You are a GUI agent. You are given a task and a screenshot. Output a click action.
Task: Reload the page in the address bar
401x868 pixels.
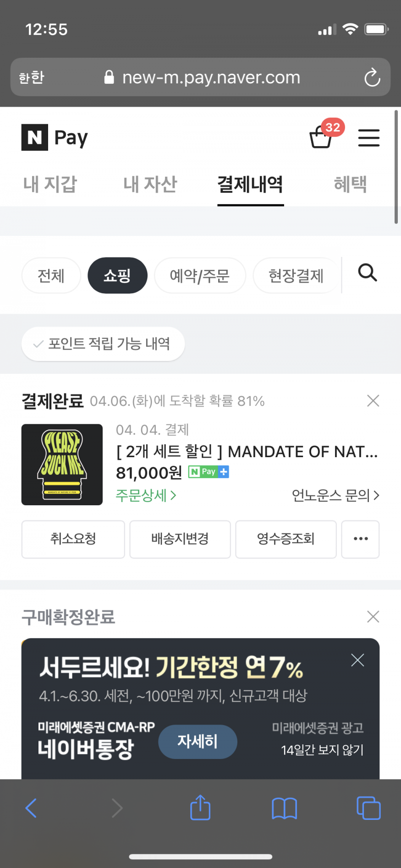pos(372,77)
